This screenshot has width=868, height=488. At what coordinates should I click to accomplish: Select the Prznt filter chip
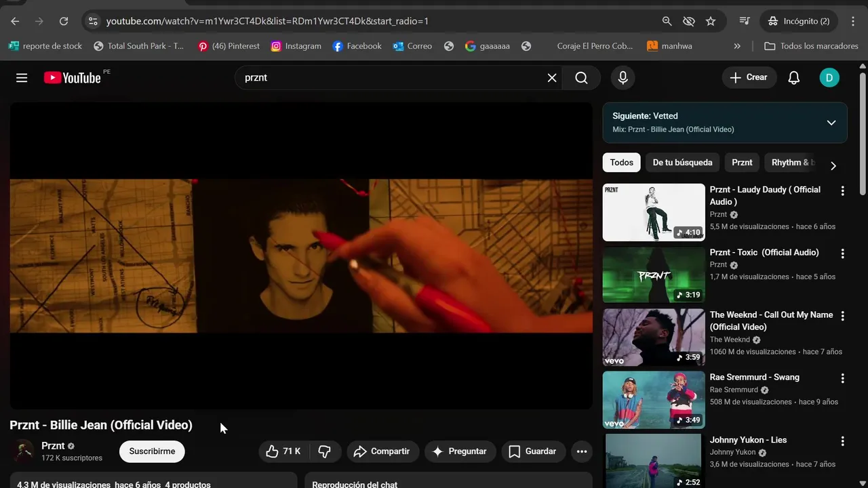742,163
